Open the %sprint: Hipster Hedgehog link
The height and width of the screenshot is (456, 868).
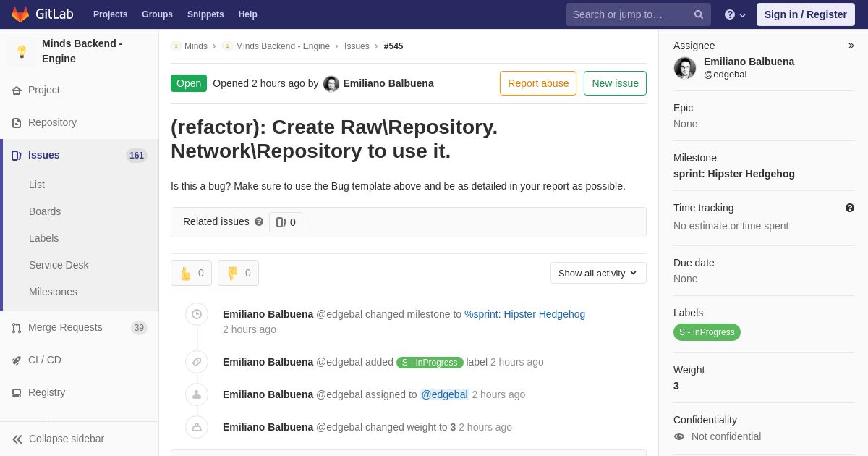(524, 314)
